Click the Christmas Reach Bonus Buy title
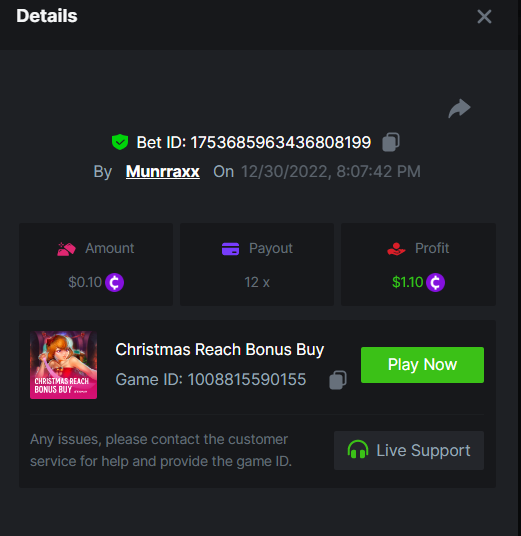 [219, 350]
